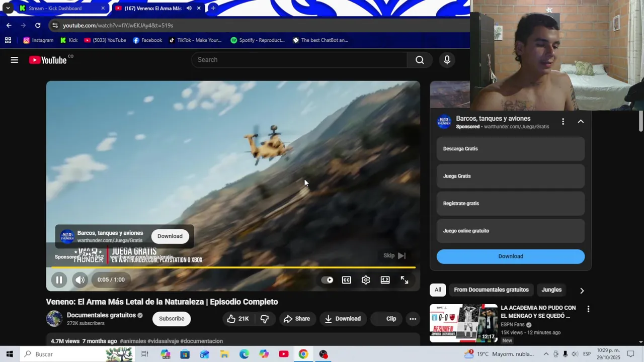Share the video
The height and width of the screenshot is (362, 644).
(297, 319)
